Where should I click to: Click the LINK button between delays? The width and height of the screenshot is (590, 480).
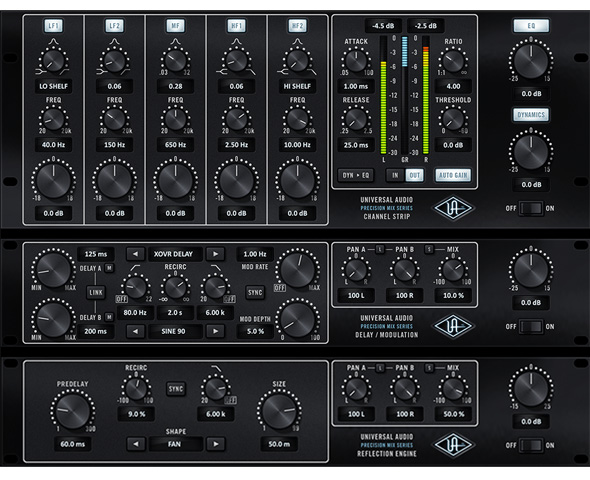click(x=96, y=292)
